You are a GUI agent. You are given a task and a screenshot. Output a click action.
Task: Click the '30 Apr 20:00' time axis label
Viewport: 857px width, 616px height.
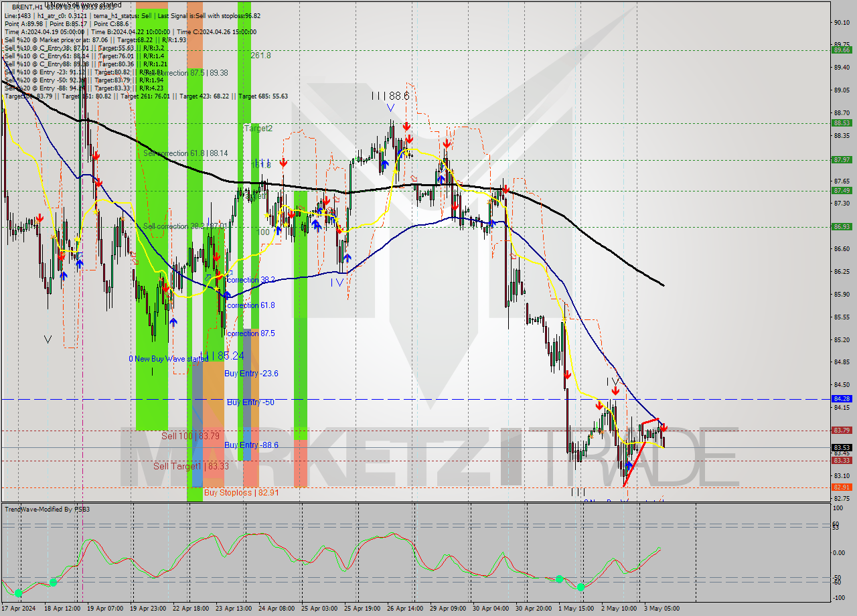534,609
